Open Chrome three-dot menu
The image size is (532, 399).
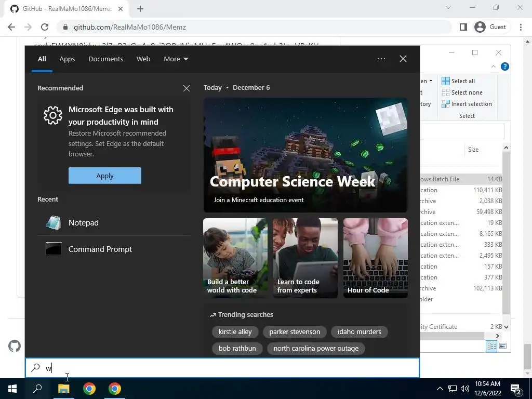pos(521,27)
